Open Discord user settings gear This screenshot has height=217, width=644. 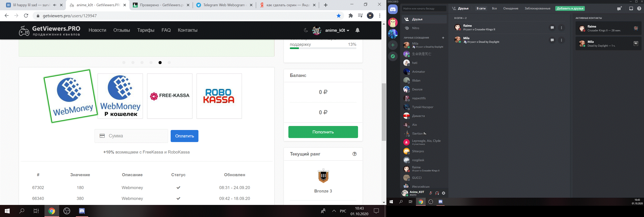[x=444, y=193]
